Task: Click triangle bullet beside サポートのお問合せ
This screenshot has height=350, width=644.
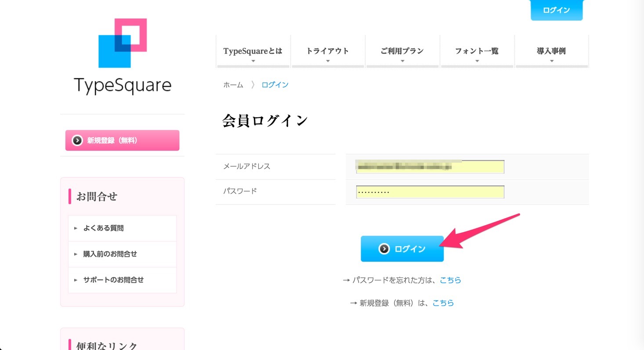Action: click(x=76, y=280)
